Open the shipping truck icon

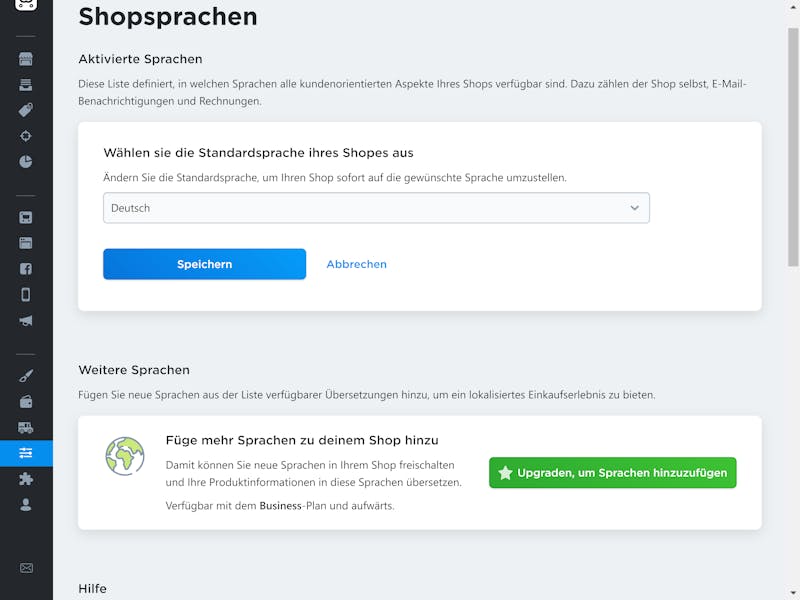click(26, 428)
